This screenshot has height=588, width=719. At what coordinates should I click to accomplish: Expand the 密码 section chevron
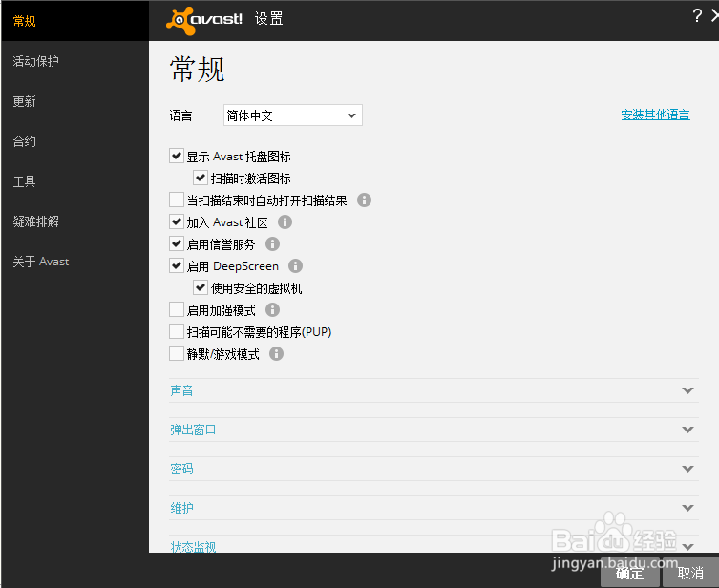(x=687, y=469)
